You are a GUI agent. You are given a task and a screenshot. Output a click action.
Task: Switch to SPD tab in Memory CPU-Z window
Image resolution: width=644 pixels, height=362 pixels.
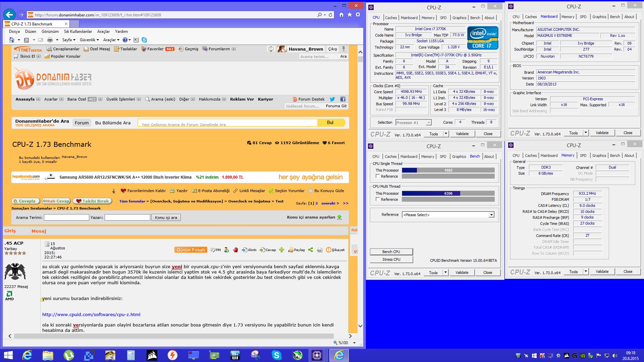583,156
